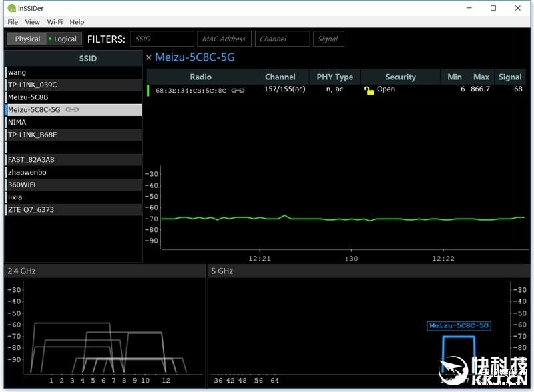
Task: Switch to Logical view mode
Action: pos(64,39)
